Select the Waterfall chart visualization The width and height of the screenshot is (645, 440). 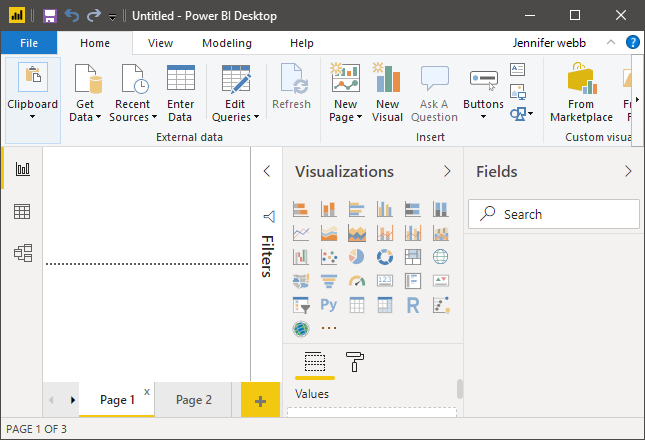click(x=301, y=257)
